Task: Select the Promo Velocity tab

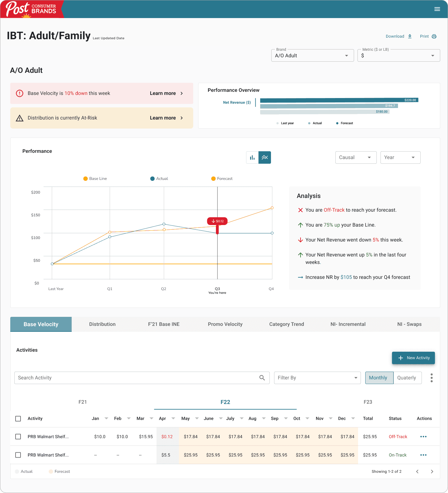Action: click(225, 324)
